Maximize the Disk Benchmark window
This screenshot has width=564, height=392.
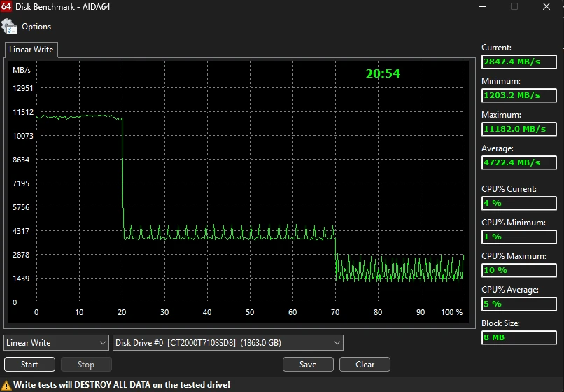(x=514, y=7)
